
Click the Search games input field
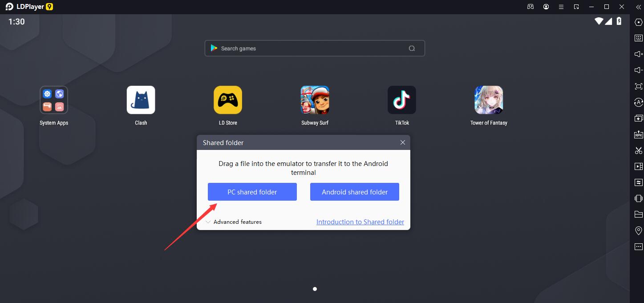coord(315,48)
